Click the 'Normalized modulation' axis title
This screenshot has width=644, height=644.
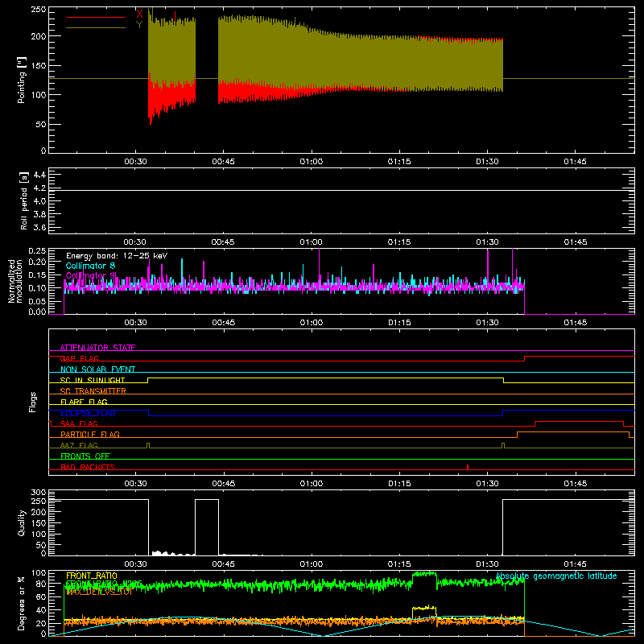click(15, 281)
